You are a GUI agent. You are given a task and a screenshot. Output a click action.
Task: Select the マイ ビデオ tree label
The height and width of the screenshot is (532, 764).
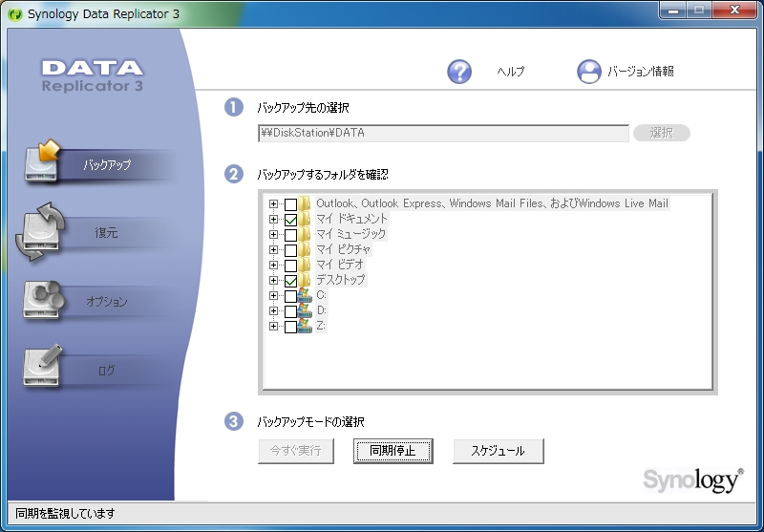[x=340, y=265]
